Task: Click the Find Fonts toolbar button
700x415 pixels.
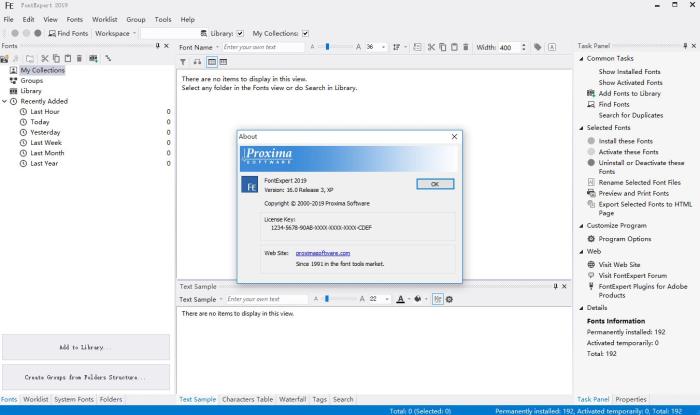Action: pyautogui.click(x=68, y=33)
